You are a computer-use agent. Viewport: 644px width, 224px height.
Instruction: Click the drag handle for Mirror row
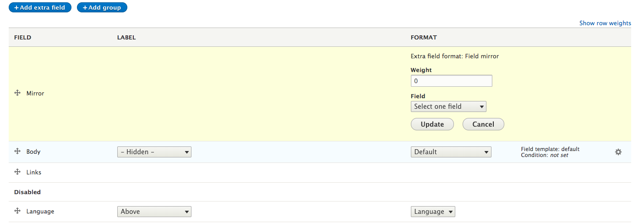click(x=17, y=93)
